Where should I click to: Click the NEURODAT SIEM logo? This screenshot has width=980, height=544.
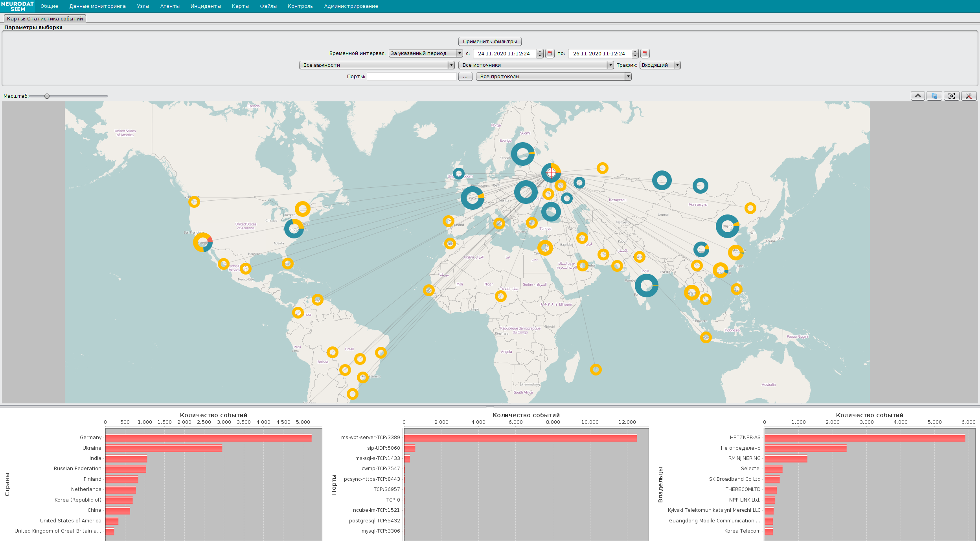point(17,6)
